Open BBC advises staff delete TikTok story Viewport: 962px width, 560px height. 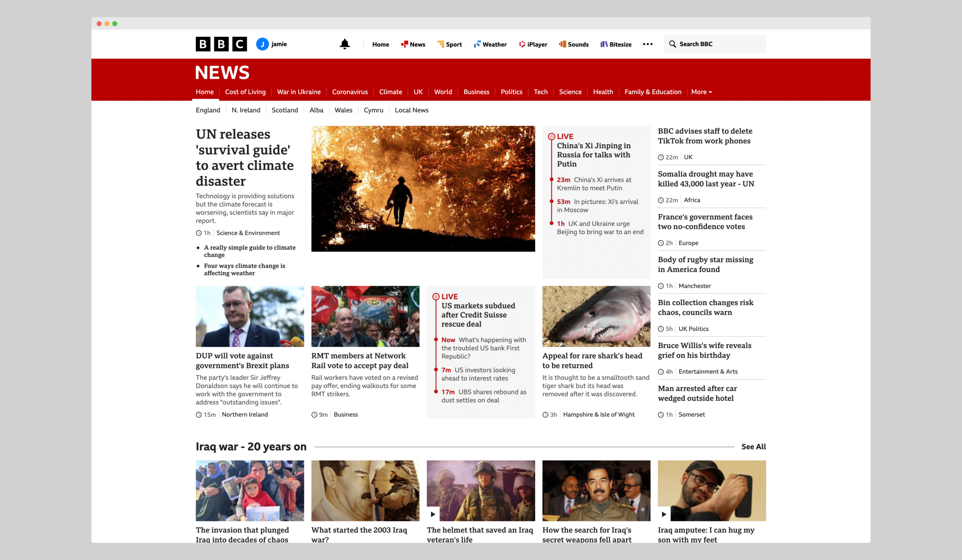pyautogui.click(x=705, y=136)
